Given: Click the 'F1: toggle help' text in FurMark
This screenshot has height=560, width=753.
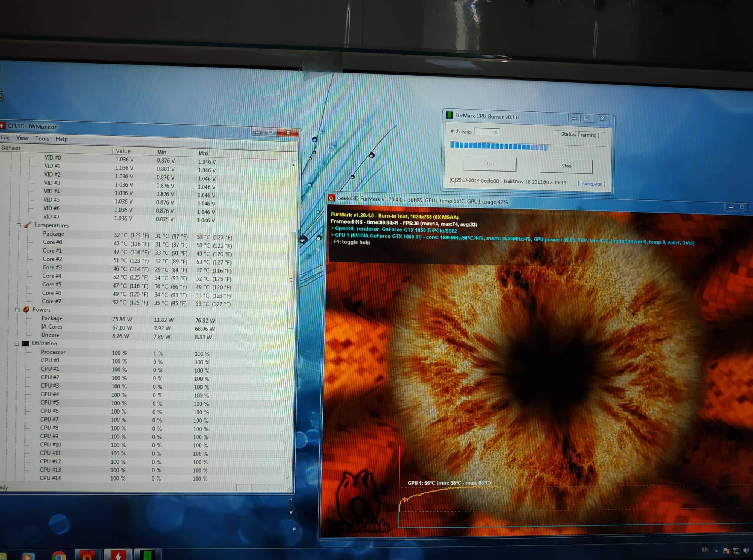Looking at the screenshot, I should [352, 242].
